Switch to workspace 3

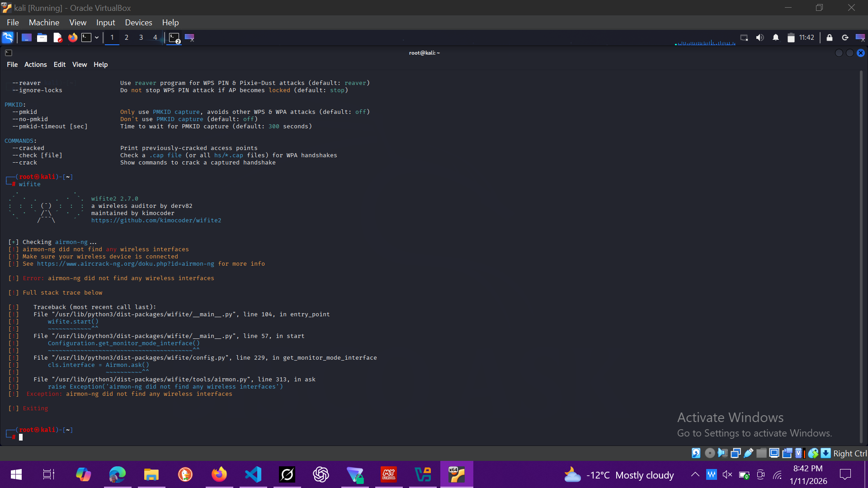tap(141, 38)
